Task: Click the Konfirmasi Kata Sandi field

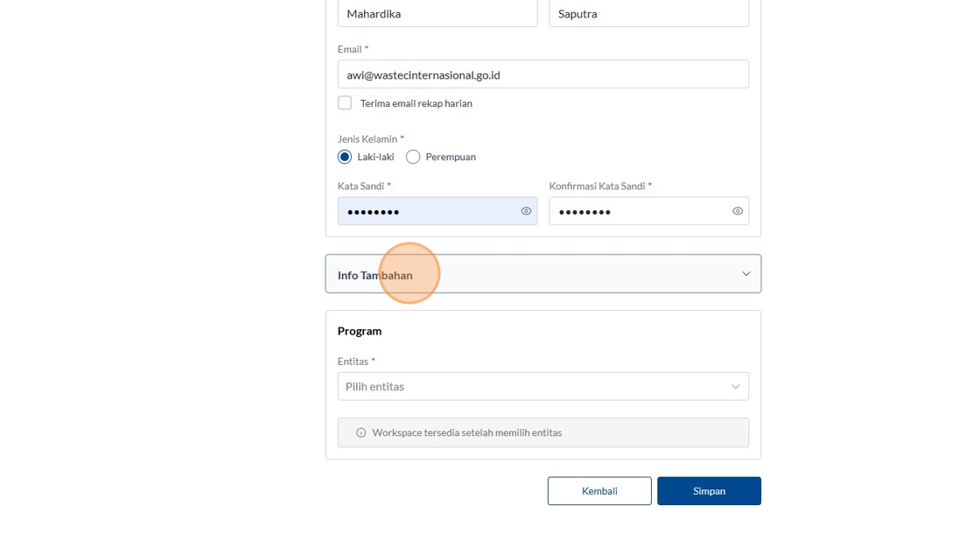Action: [x=639, y=211]
